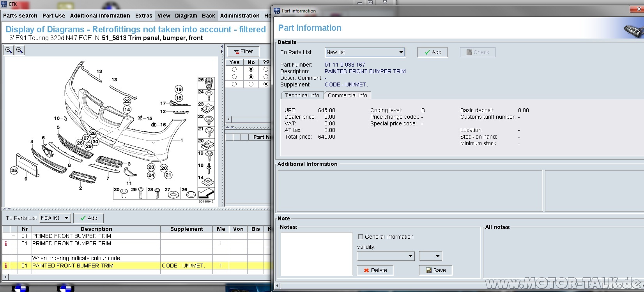
Task: Open Part Use menu
Action: tap(54, 16)
